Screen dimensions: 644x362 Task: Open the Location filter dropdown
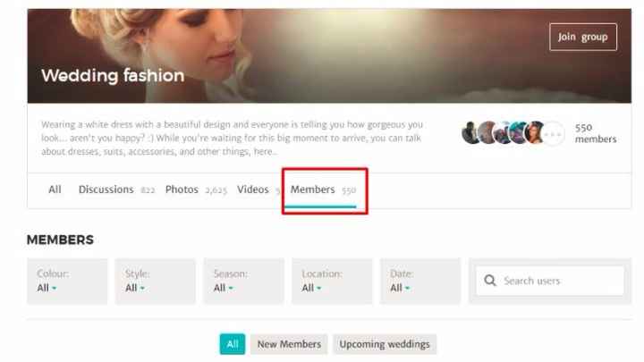coord(332,281)
